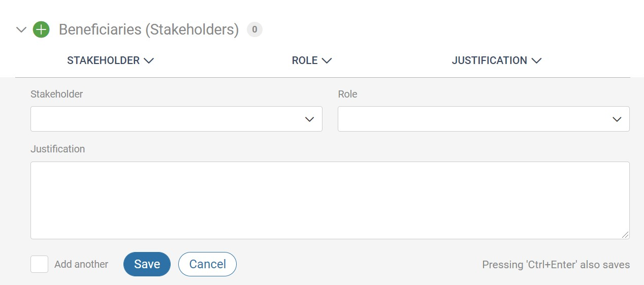Click the chevron next to ROLE header

pyautogui.click(x=327, y=61)
